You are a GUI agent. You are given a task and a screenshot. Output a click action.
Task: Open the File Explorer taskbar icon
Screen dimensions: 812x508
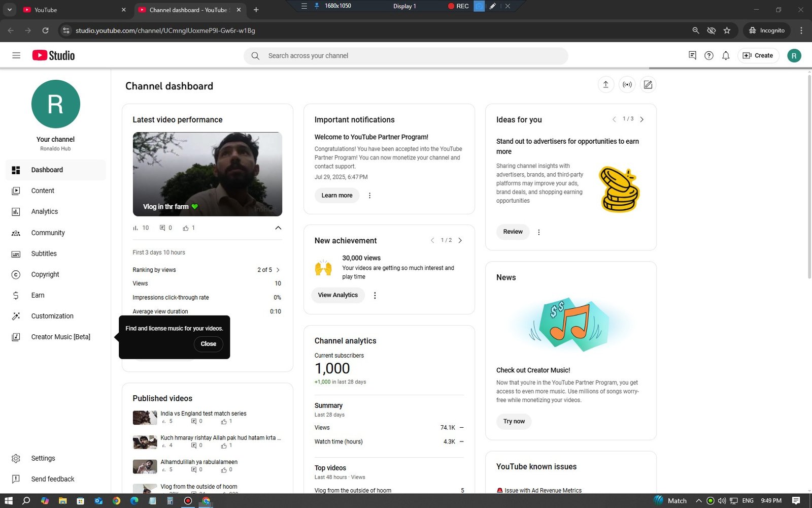pyautogui.click(x=62, y=500)
